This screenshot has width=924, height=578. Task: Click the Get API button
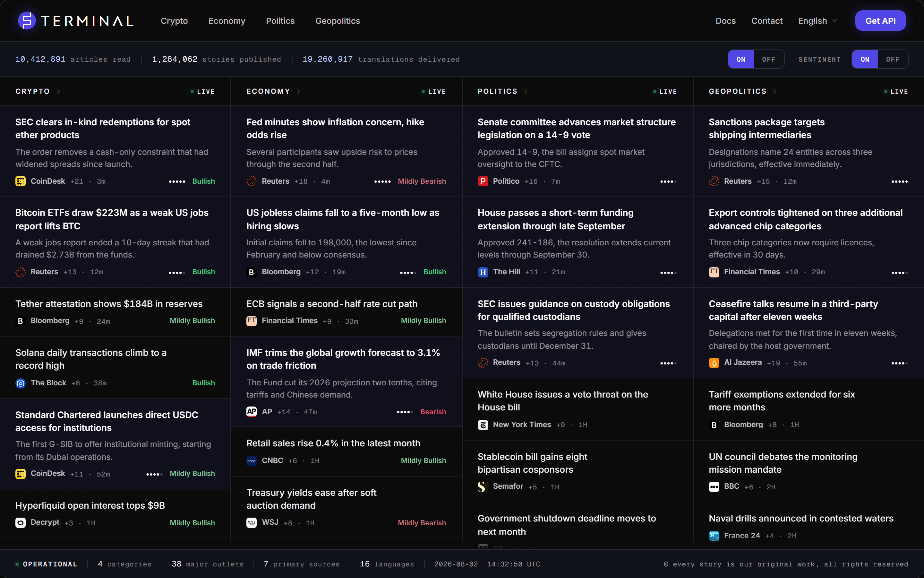pos(880,21)
